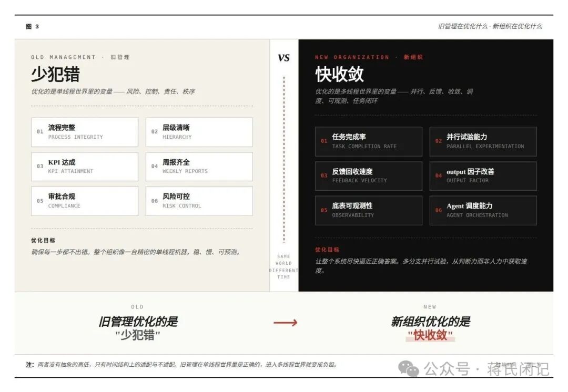The width and height of the screenshot is (568, 392).
Task: Click the sentence 让整个系统尽快逼近正确答案
Action: tap(421, 266)
